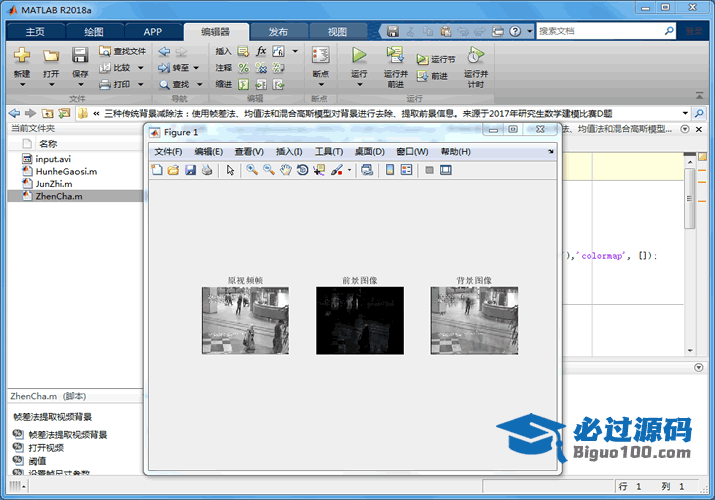
Task: Click Run and Advance (运行并前进) icon
Action: 395,55
